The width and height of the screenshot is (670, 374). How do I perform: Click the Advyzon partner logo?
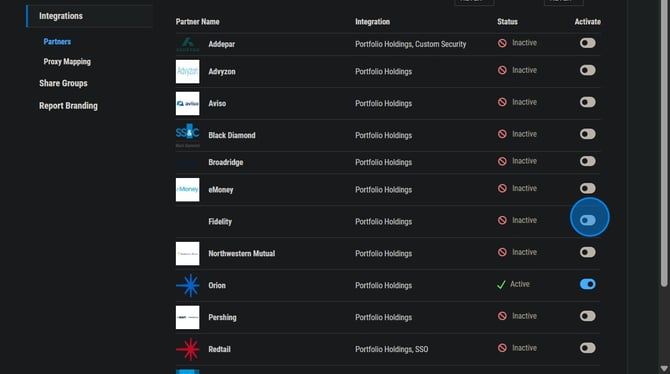pyautogui.click(x=188, y=71)
